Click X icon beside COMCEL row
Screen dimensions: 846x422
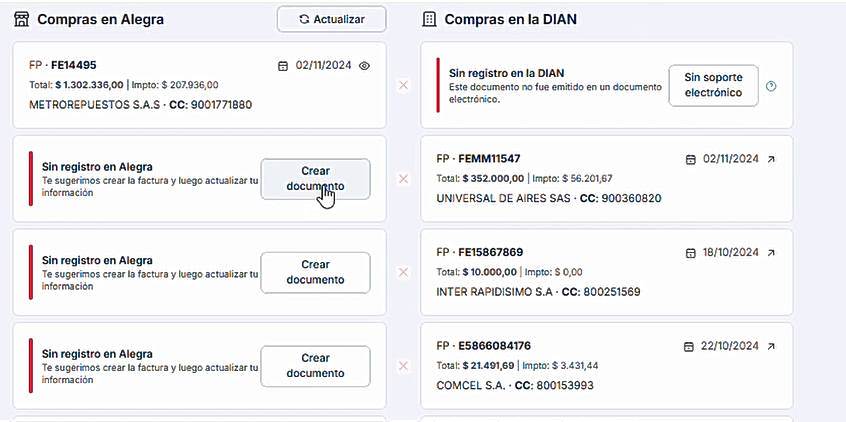pos(403,366)
